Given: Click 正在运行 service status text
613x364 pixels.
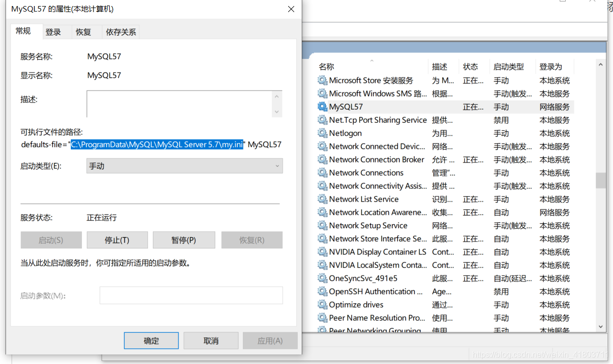Looking at the screenshot, I should [102, 218].
